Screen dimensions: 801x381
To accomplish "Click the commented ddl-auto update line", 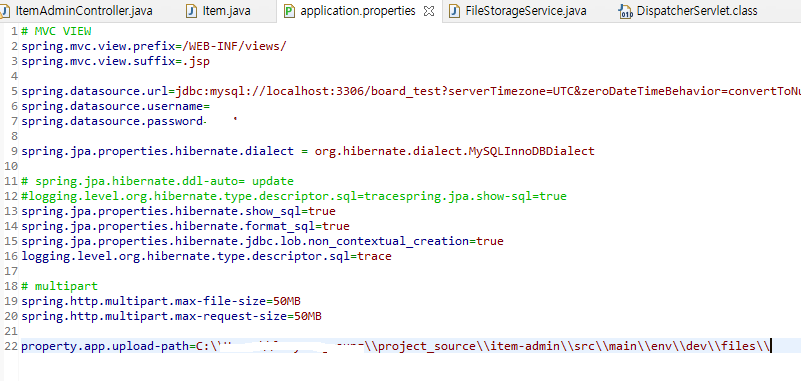I will 157,181.
